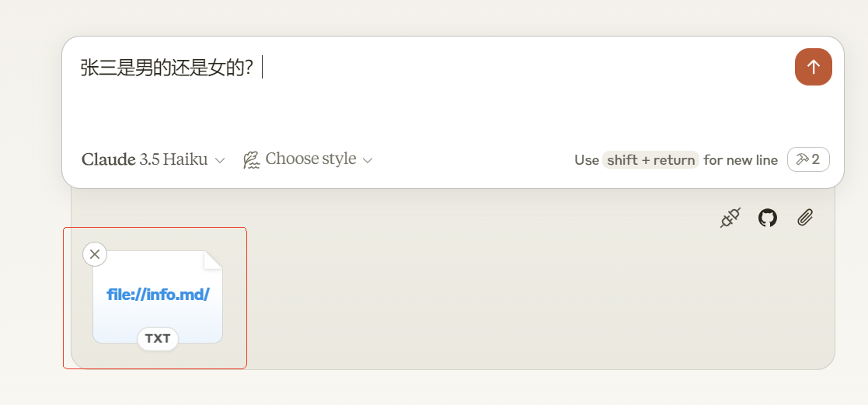Image resolution: width=868 pixels, height=405 pixels.
Task: Click the GitHub icon
Action: 768,218
